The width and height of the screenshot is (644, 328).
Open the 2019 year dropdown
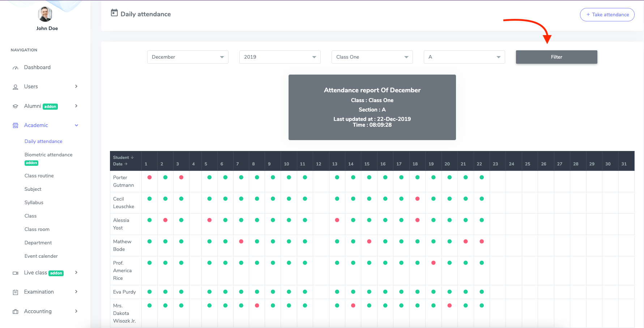280,57
